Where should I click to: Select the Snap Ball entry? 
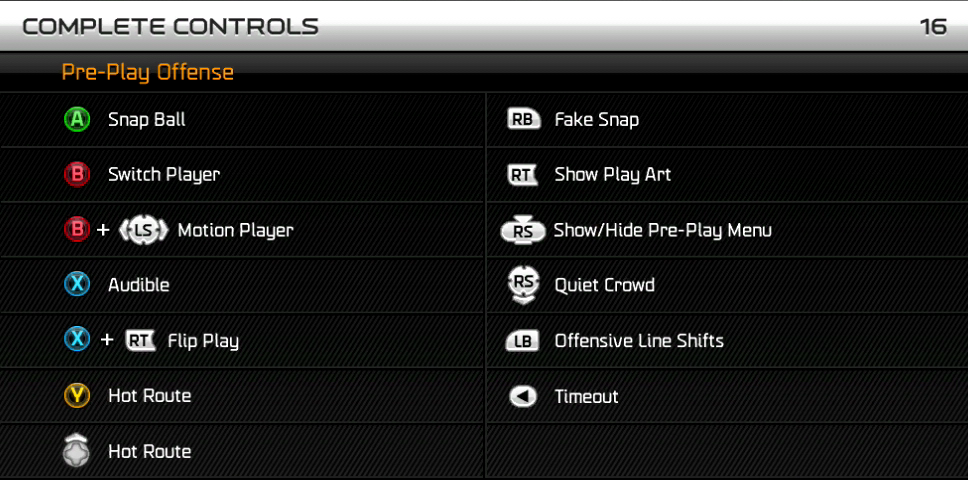[242, 120]
